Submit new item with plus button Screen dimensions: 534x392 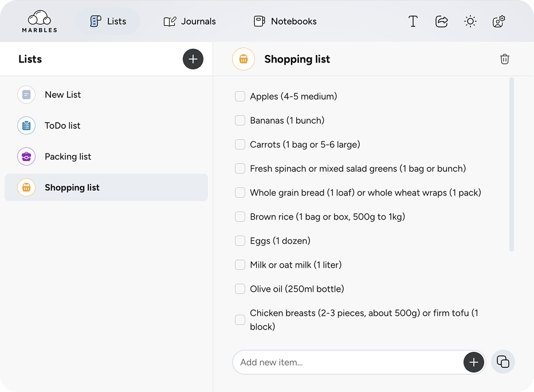coord(474,362)
